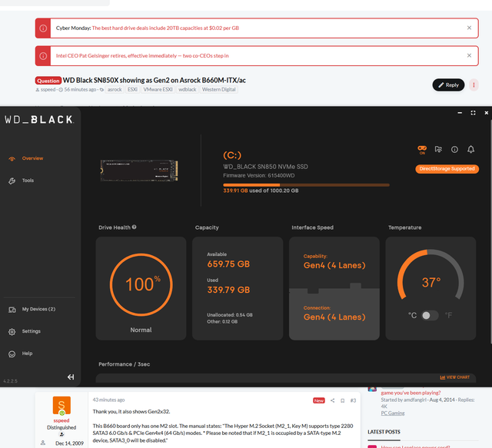Open "game you've been playing?" thread link
Viewport: 492px width, 448px height.
pyautogui.click(x=411, y=393)
